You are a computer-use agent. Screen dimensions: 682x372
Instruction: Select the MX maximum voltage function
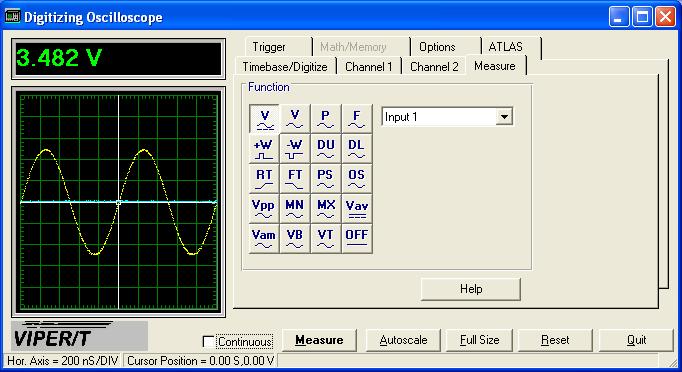point(325,209)
